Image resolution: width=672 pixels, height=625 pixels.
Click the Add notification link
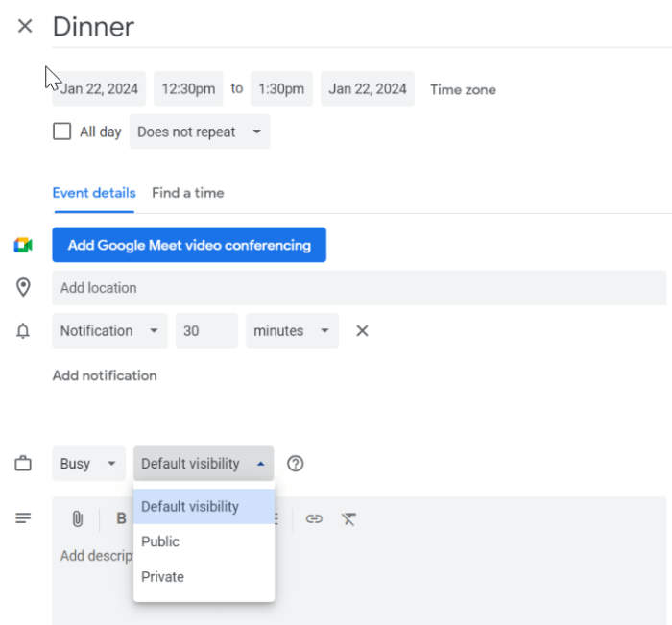[105, 375]
